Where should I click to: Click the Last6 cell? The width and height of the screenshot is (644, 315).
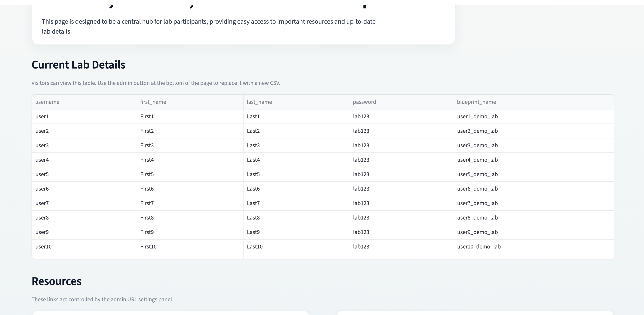(x=296, y=189)
